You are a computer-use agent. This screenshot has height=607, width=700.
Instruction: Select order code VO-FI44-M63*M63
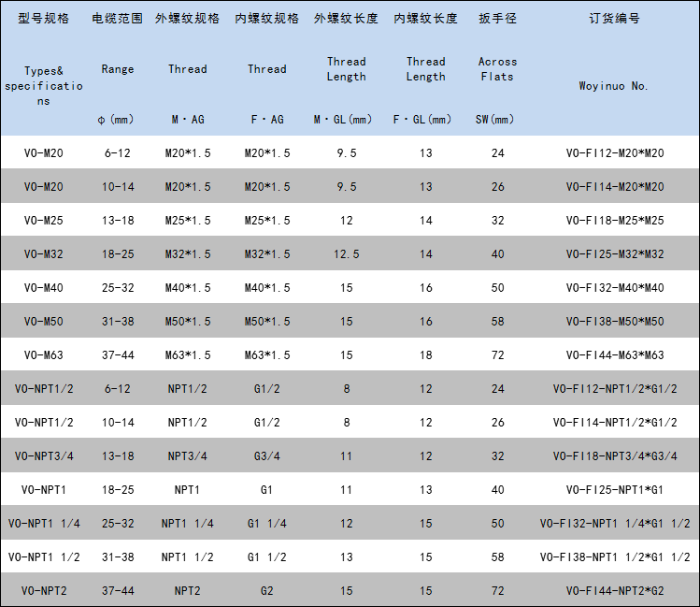[x=614, y=355]
